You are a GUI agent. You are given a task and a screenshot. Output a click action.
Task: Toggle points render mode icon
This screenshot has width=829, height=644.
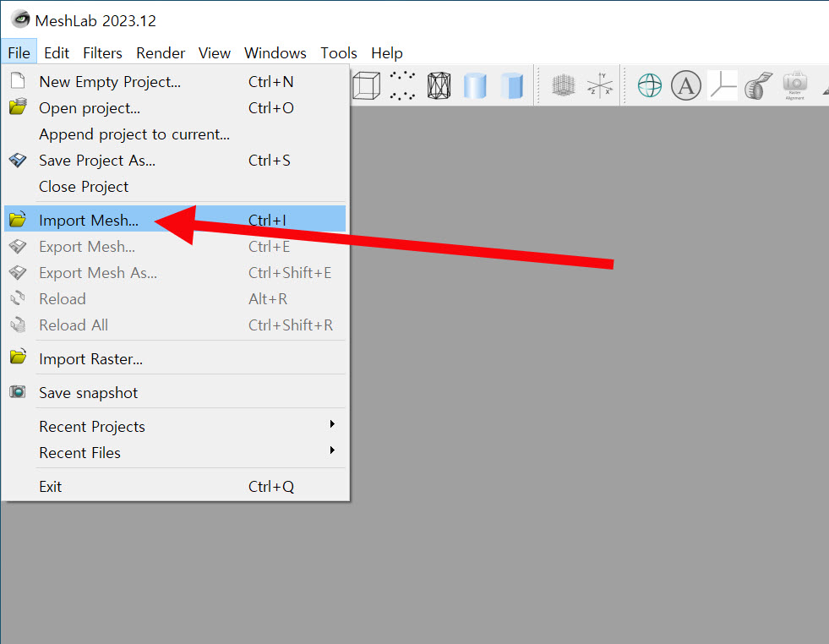coord(402,85)
